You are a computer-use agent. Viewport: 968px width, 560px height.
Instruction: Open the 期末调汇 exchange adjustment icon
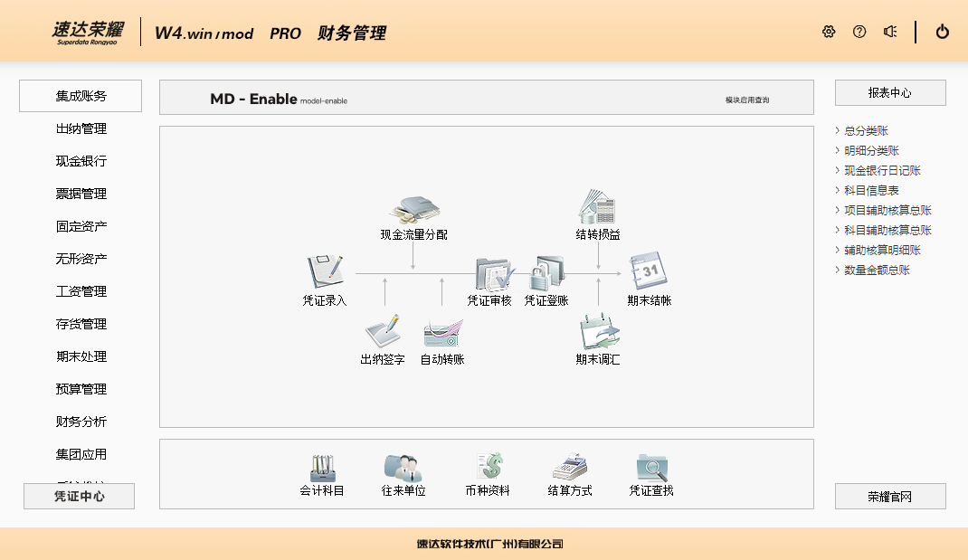(x=598, y=332)
